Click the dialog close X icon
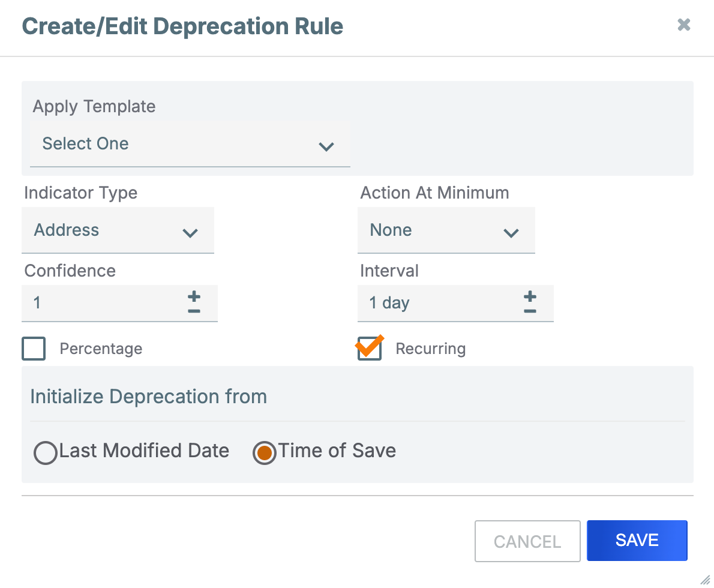The width and height of the screenshot is (714, 588). tap(683, 25)
